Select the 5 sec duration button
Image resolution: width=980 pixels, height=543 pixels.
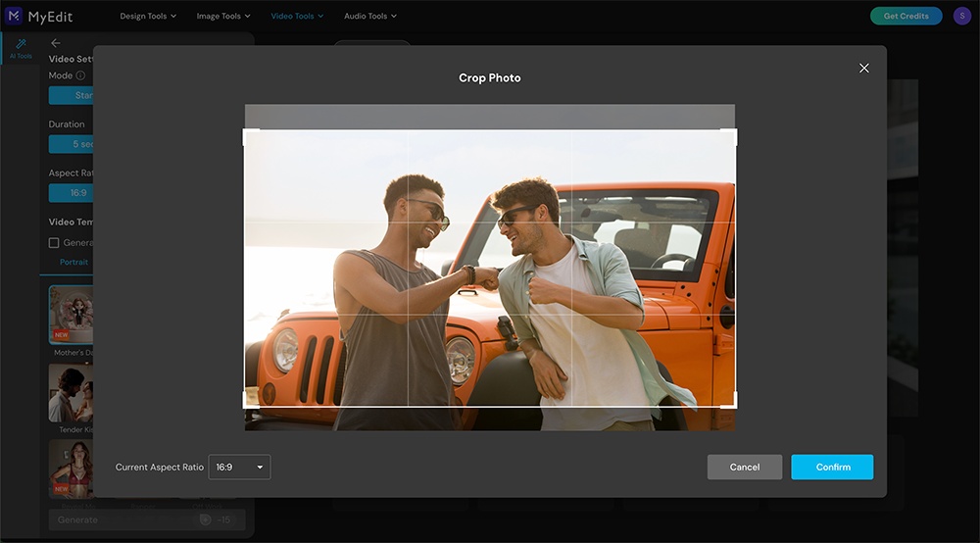click(x=72, y=144)
